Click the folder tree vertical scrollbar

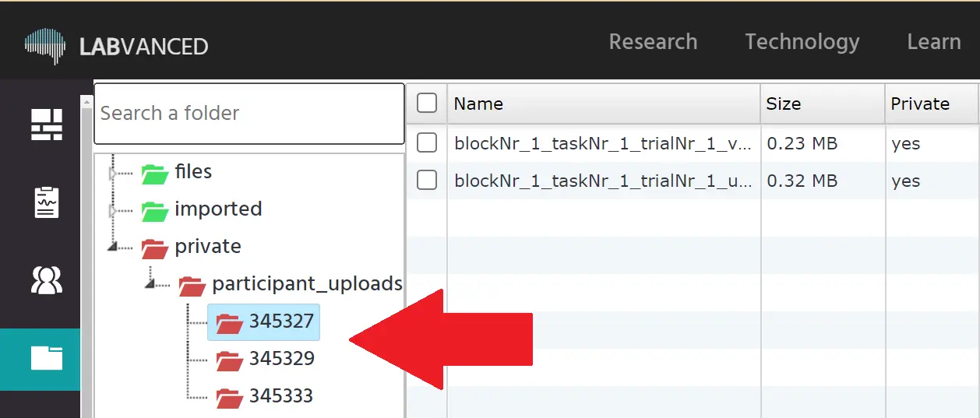[x=86, y=257]
